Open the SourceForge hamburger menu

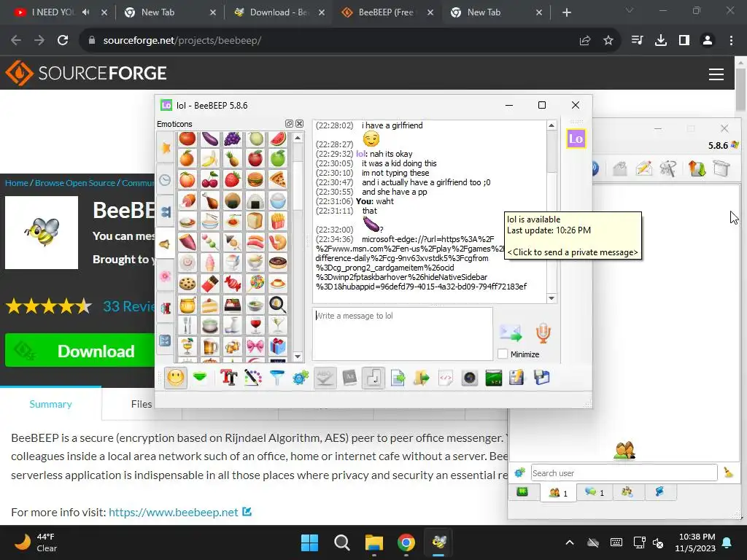[x=716, y=74]
